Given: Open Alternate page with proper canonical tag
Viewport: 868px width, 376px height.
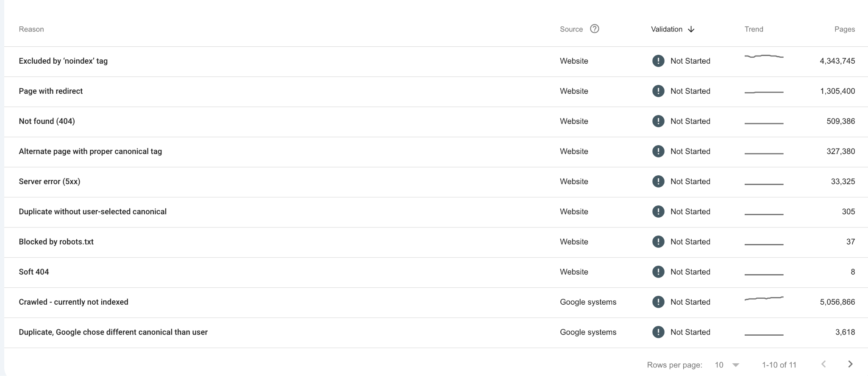Looking at the screenshot, I should pyautogui.click(x=436, y=152).
